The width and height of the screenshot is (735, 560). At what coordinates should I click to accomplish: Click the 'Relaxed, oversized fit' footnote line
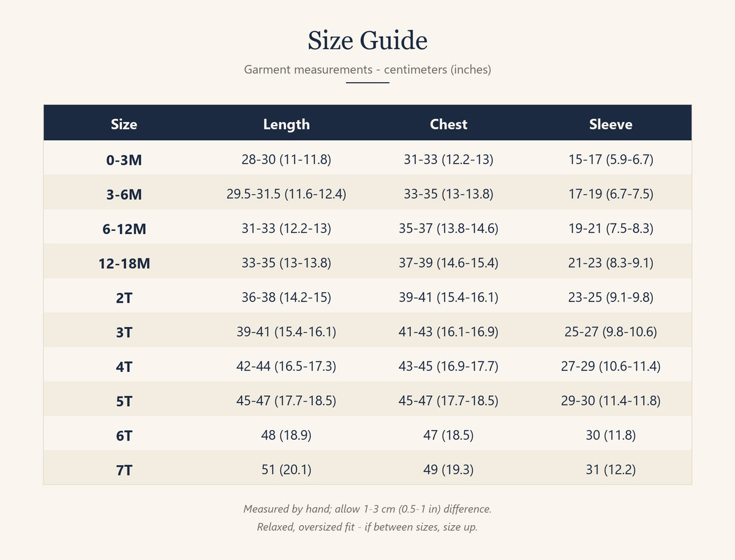[x=367, y=527]
